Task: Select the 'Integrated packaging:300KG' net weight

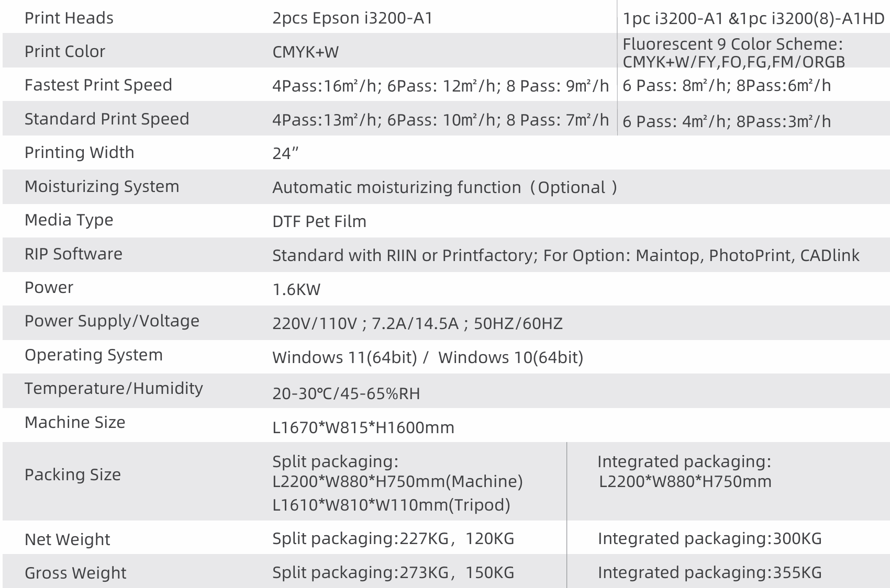Action: (x=710, y=538)
